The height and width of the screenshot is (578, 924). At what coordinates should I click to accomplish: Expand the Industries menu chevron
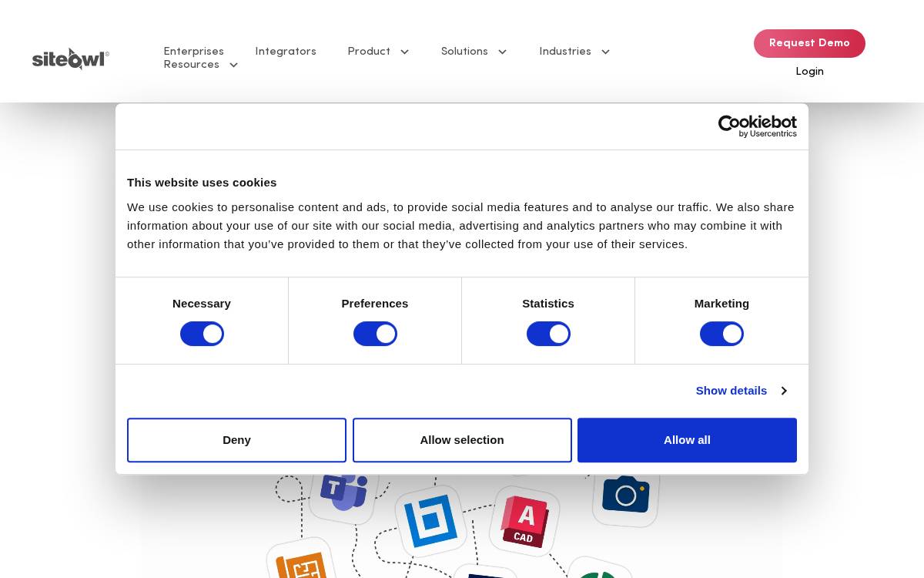coord(605,52)
